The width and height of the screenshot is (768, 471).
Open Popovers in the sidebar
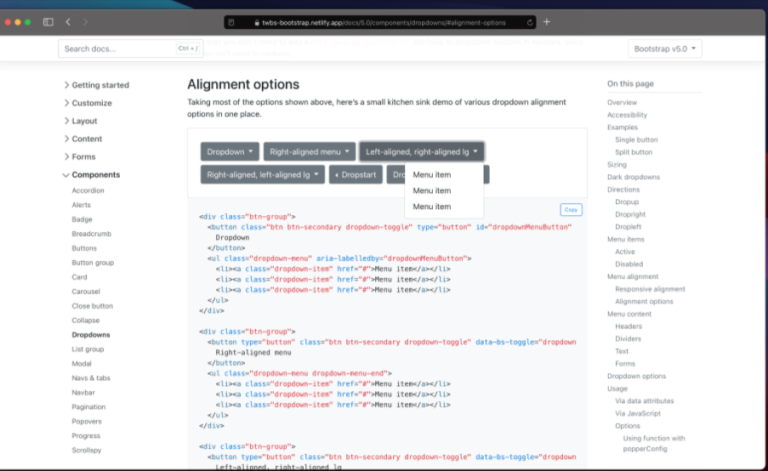tap(87, 422)
